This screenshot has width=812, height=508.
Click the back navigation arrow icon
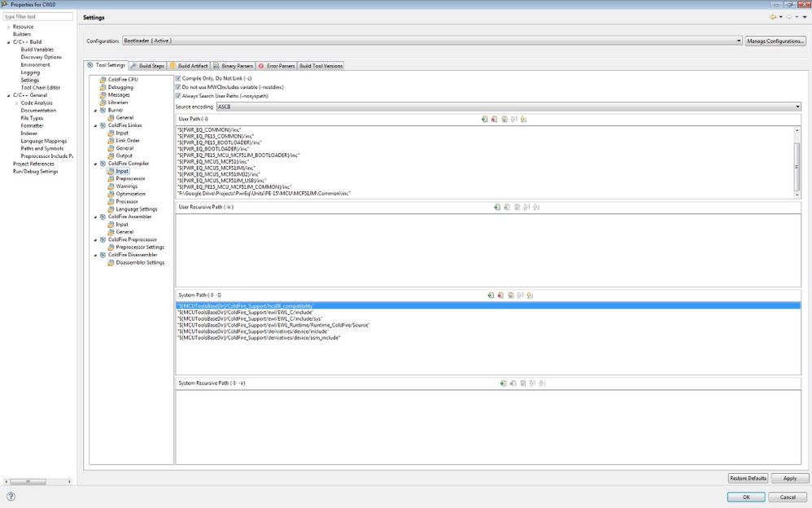click(x=773, y=17)
